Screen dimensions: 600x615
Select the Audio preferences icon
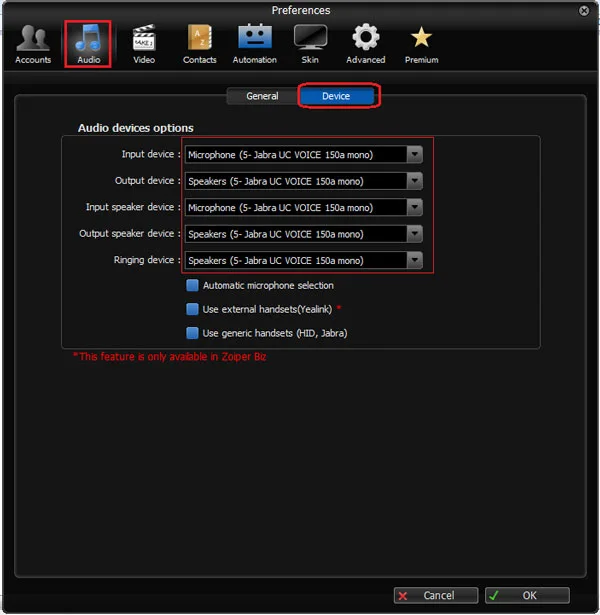(x=88, y=44)
